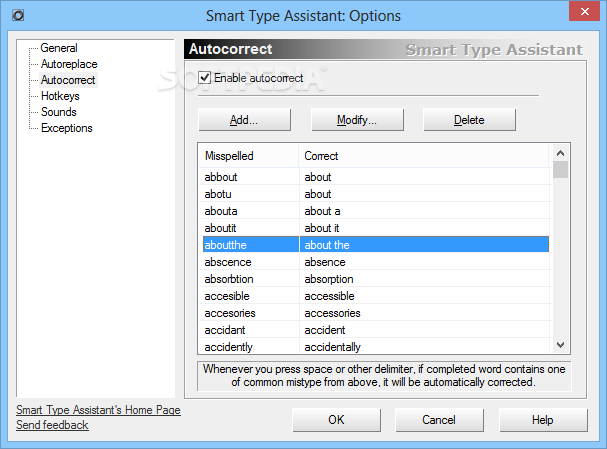Click the 'about it' correction cell
The image size is (607, 449).
(424, 228)
